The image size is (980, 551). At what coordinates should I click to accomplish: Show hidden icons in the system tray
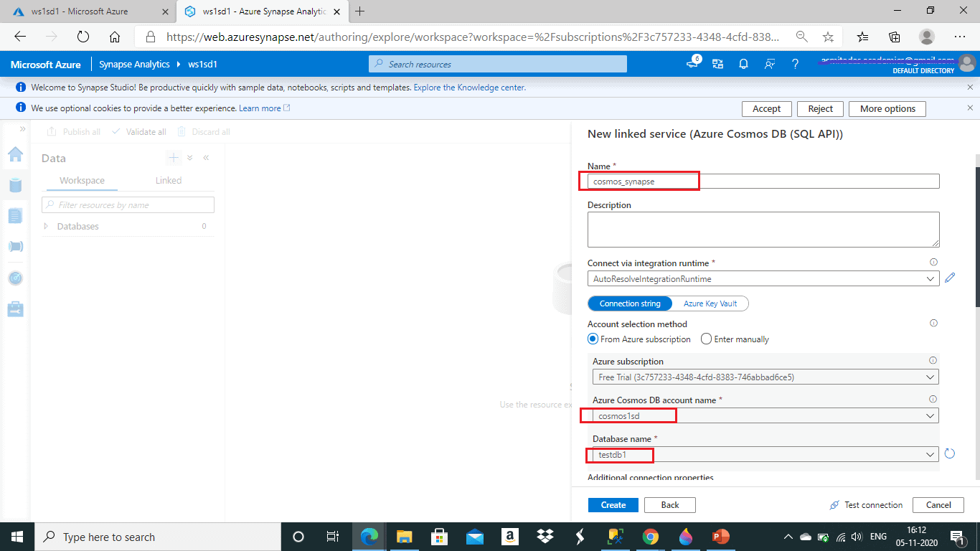(x=788, y=537)
